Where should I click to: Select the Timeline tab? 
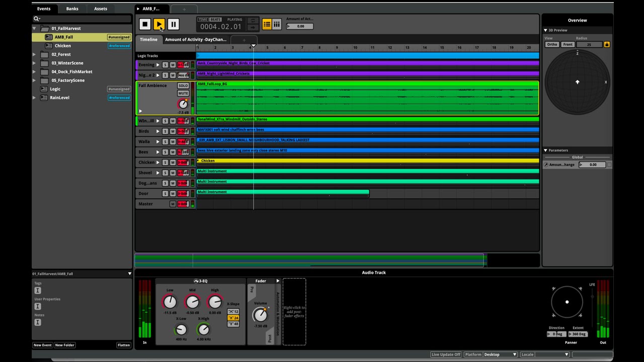pyautogui.click(x=148, y=40)
